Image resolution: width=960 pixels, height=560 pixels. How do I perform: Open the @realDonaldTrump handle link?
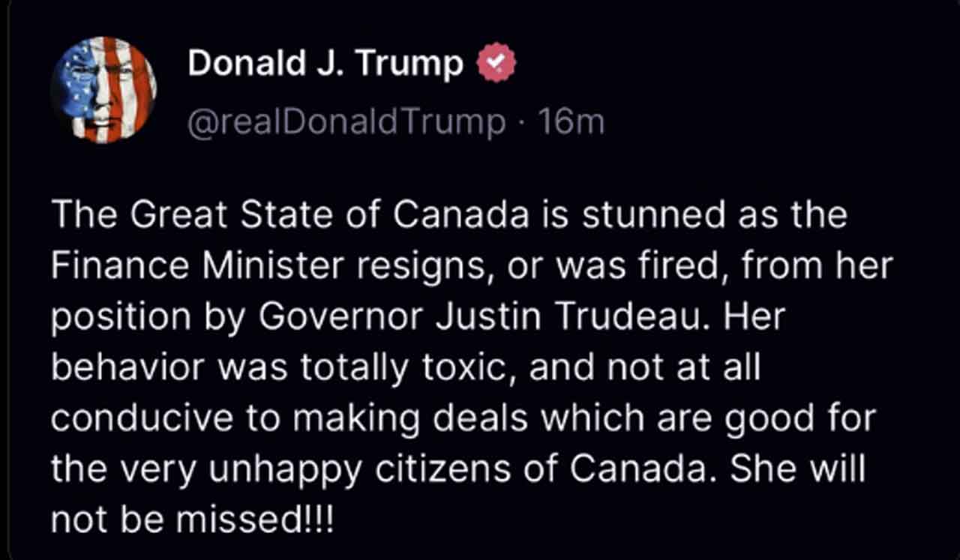coord(346,122)
